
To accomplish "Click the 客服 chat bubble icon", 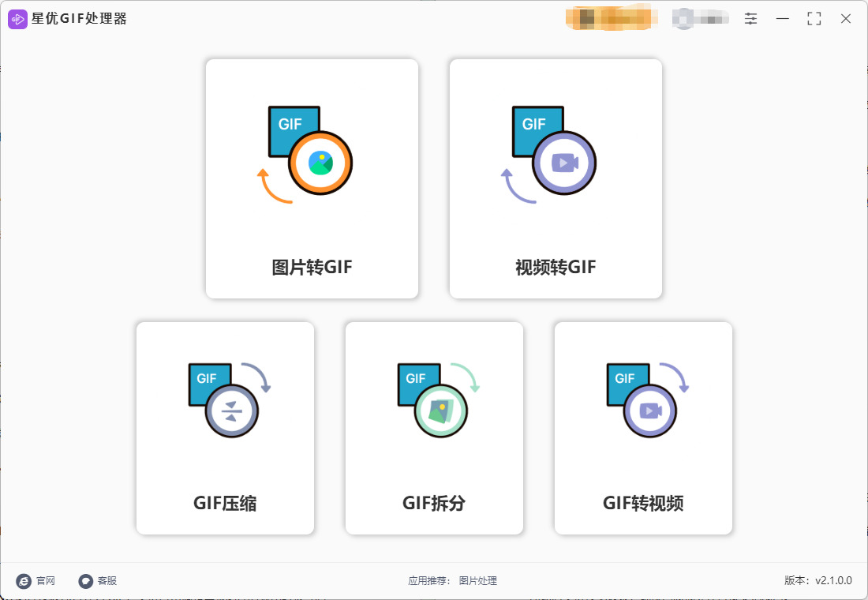I will (86, 580).
